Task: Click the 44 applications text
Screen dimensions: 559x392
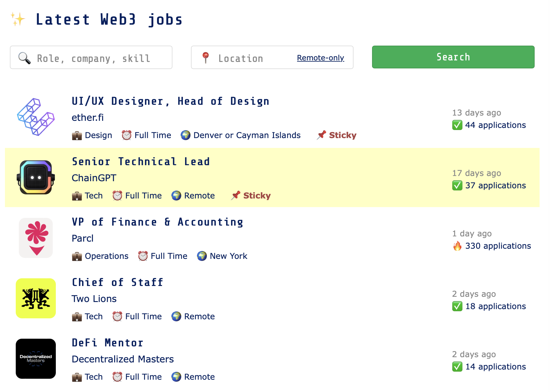Action: coord(495,125)
